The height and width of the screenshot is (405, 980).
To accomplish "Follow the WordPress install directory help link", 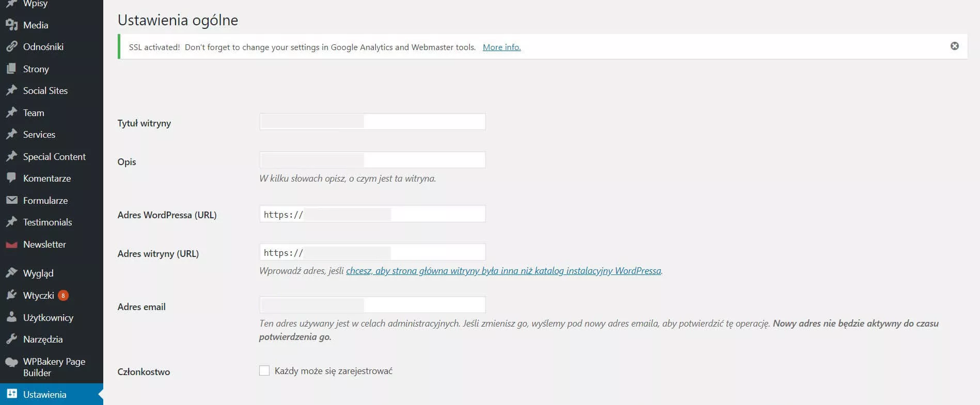I will (x=503, y=271).
